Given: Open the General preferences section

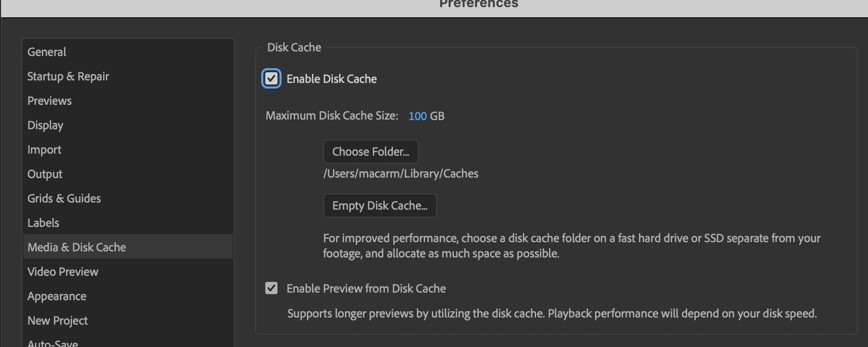Looking at the screenshot, I should (x=47, y=52).
